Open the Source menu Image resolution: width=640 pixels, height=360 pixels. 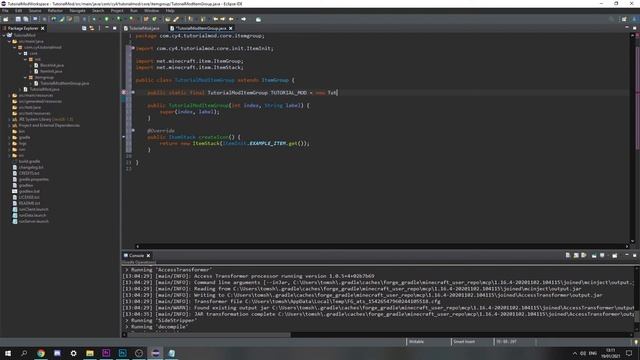[35, 11]
